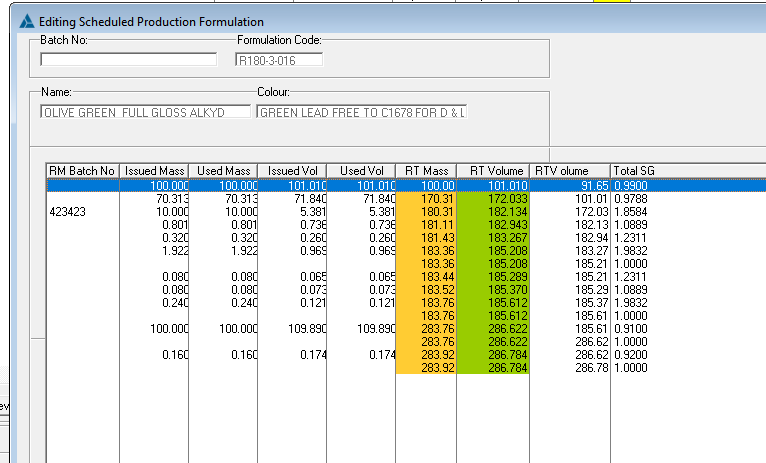Viewport: 766px width, 463px height.
Task: Click RT Volume cell 185.289
Action: pos(493,277)
